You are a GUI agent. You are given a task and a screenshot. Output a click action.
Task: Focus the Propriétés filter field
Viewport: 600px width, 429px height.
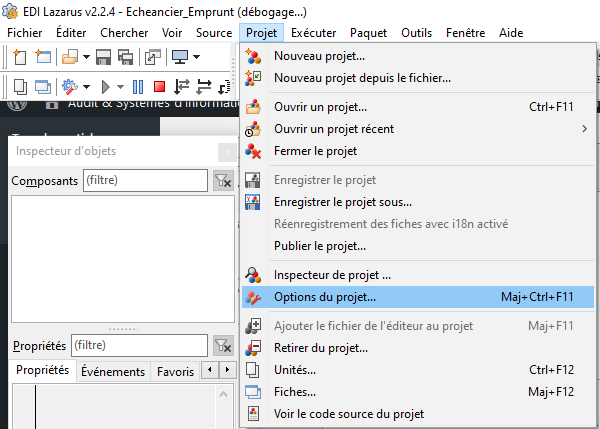(139, 346)
